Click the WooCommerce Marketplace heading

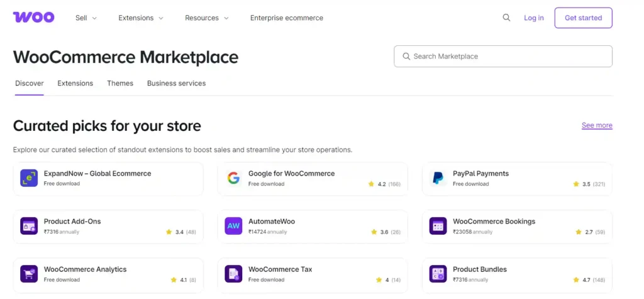point(126,57)
